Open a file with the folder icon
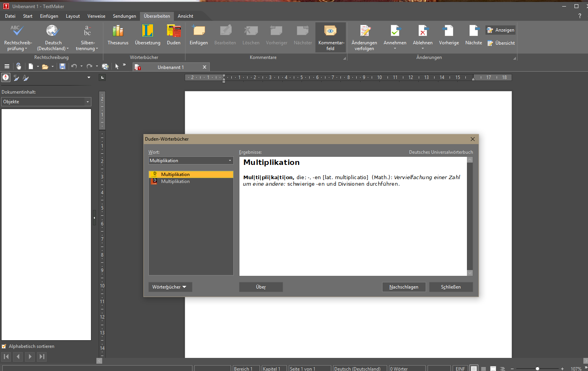This screenshot has width=588, height=371. [45, 67]
